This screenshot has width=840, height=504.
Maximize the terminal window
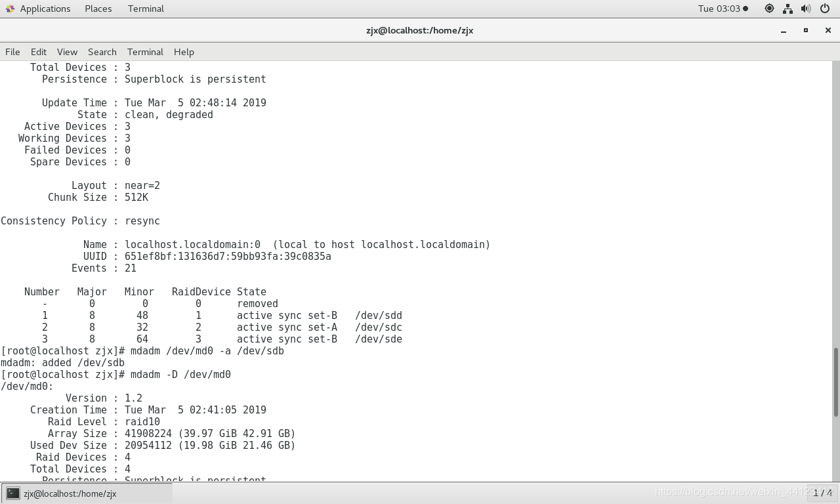click(806, 30)
